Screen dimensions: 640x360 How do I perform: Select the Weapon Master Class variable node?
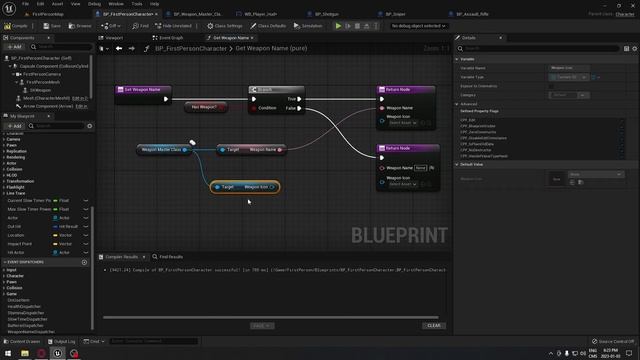(x=164, y=150)
